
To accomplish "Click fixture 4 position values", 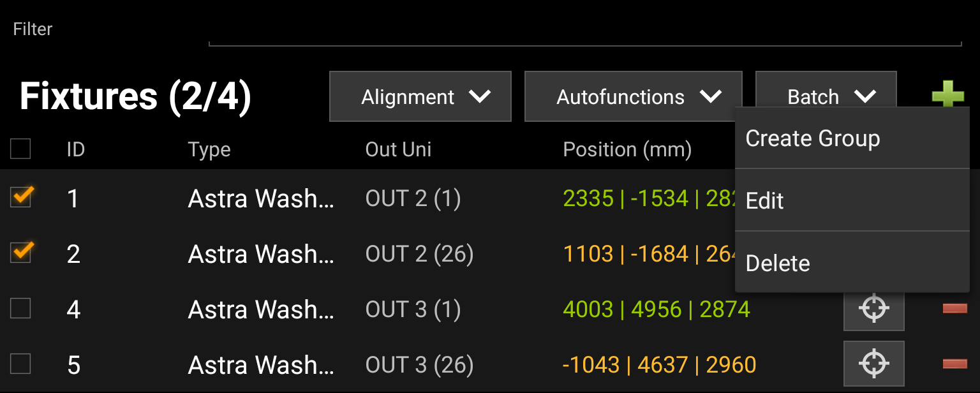I will (x=656, y=309).
